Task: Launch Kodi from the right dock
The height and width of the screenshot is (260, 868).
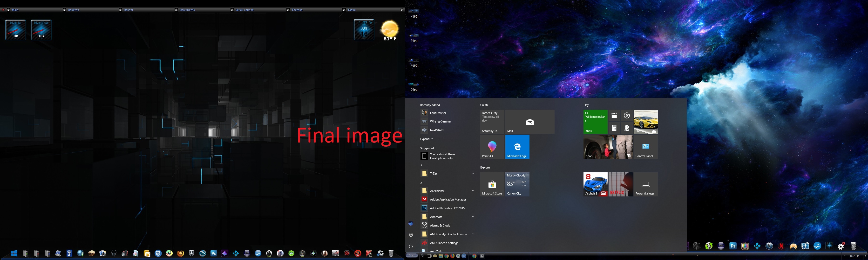Action: (757, 246)
